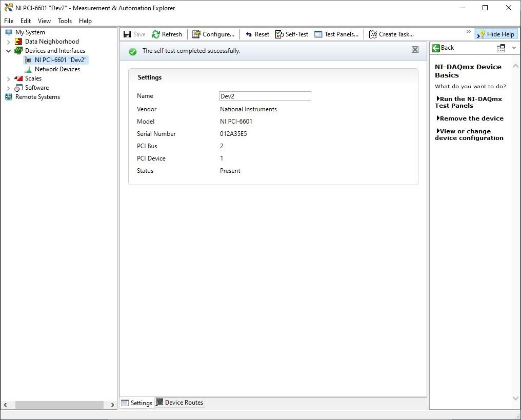The image size is (521, 420).
Task: Expand the Scales tree node
Action: click(x=8, y=78)
